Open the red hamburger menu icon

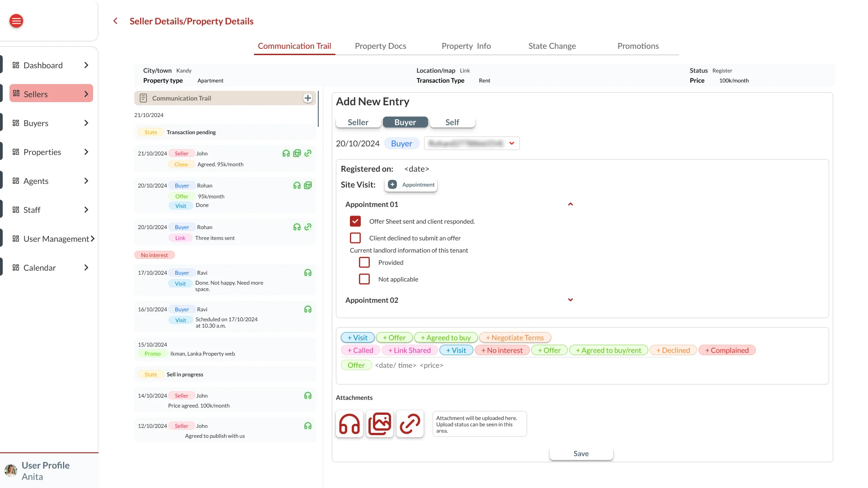[x=16, y=21]
